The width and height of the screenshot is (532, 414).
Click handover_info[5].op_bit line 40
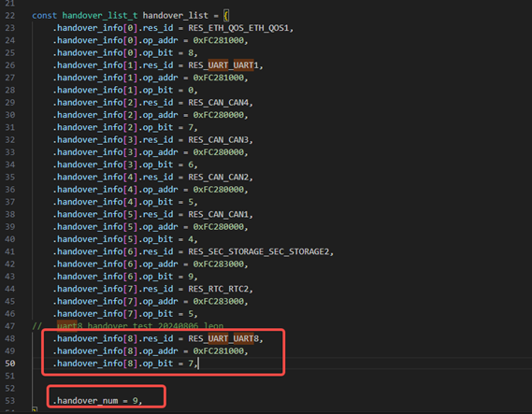point(125,239)
